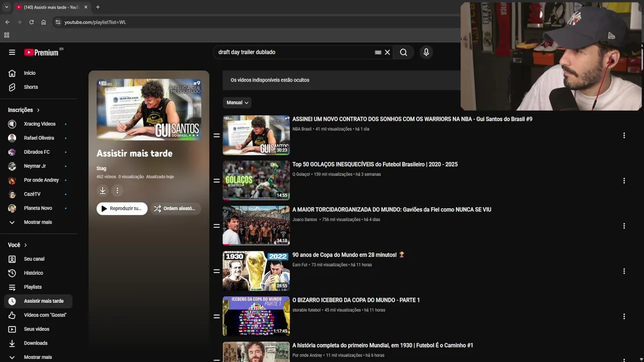Open Seus vídeos

pos(38,329)
